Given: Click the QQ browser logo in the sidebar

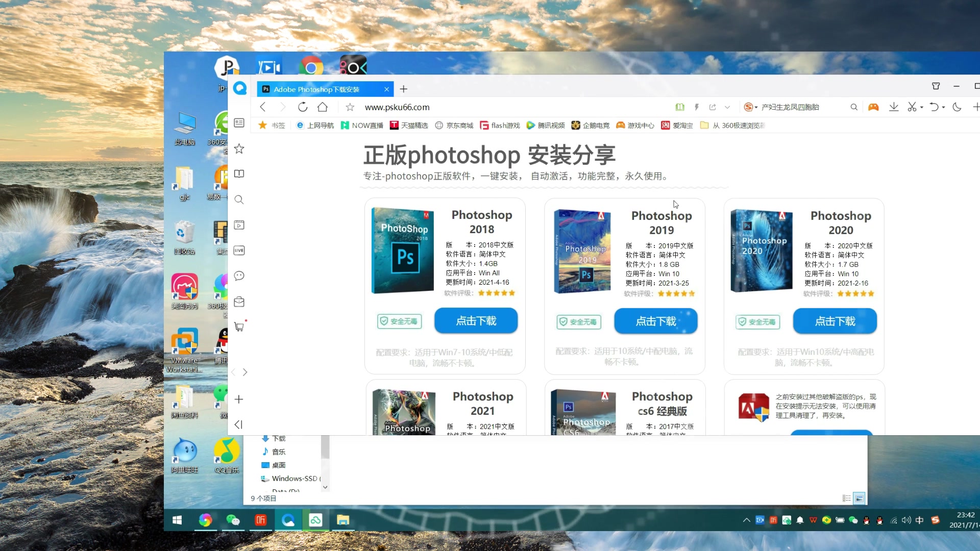Looking at the screenshot, I should pyautogui.click(x=240, y=88).
